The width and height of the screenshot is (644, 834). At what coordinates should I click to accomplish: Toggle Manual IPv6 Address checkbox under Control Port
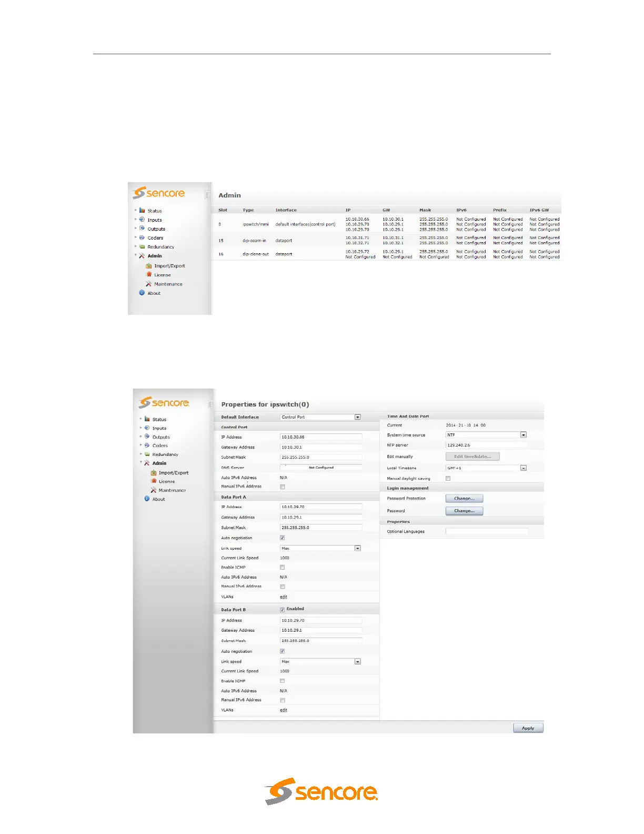[x=283, y=487]
